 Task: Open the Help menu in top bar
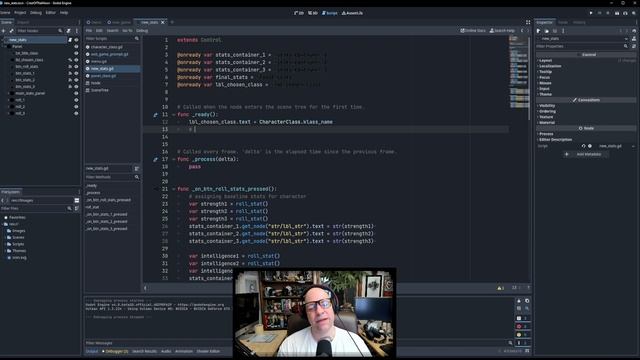(64, 13)
